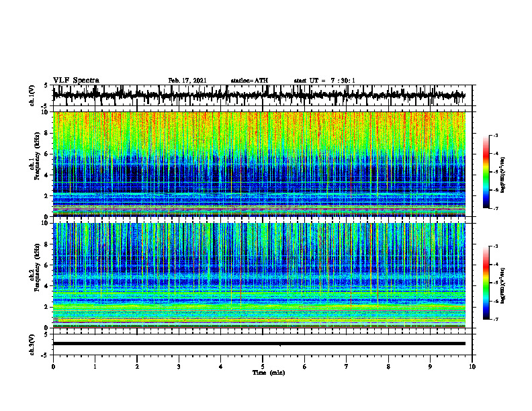Click time axis tick label 7
532x411 pixels.
[x=347, y=367]
